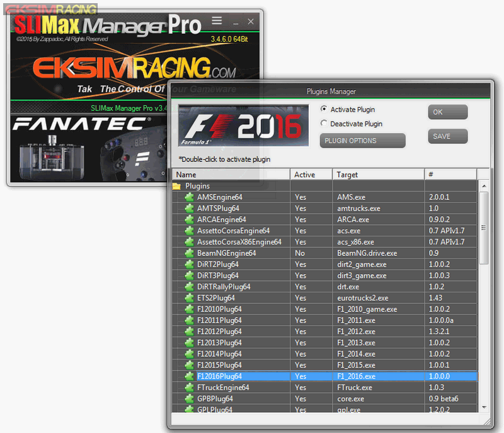Sort list by the Name column header
The height and width of the screenshot is (433, 504).
(231, 175)
